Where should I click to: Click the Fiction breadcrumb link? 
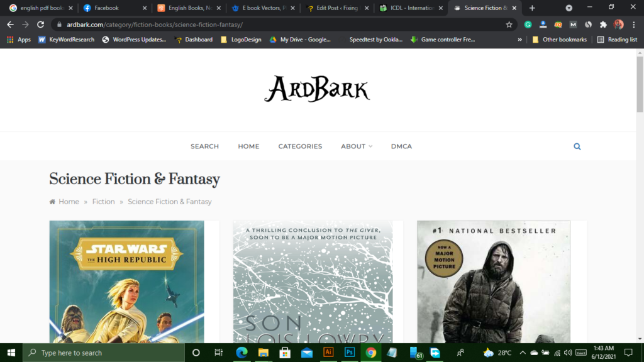coord(104,202)
